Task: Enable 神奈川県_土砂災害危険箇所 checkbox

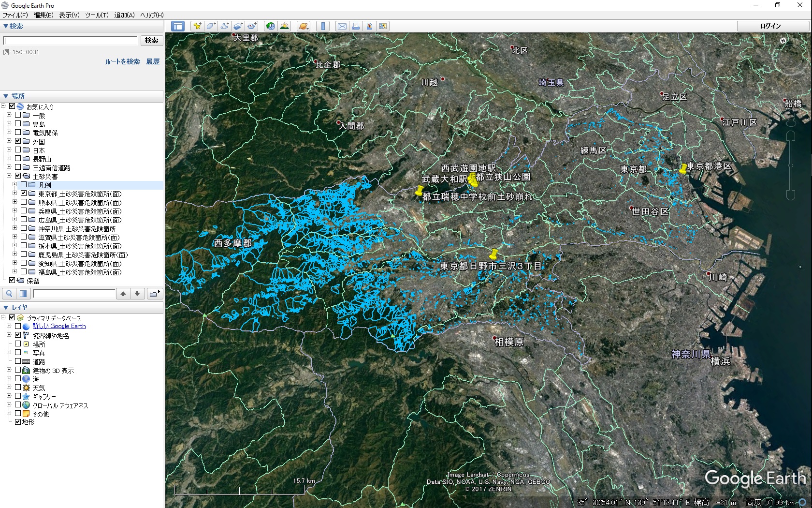Action: (24, 228)
